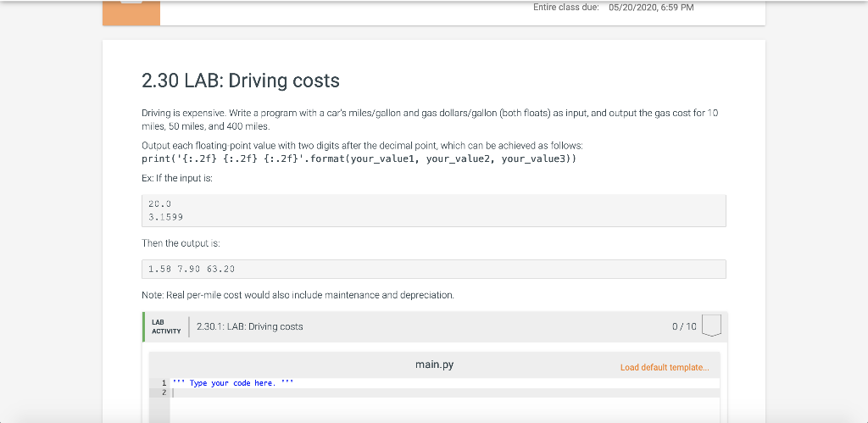868x423 pixels.
Task: Click the 'Then the output is:' text
Action: (x=181, y=243)
